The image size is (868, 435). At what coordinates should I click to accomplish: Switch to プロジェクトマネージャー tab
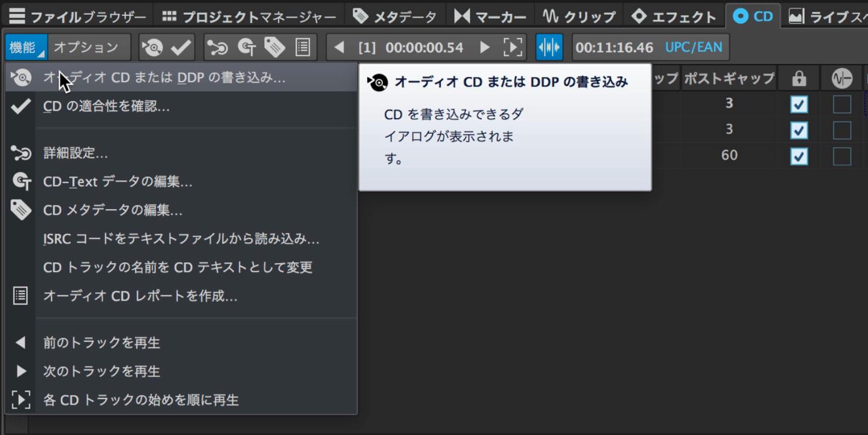click(249, 16)
